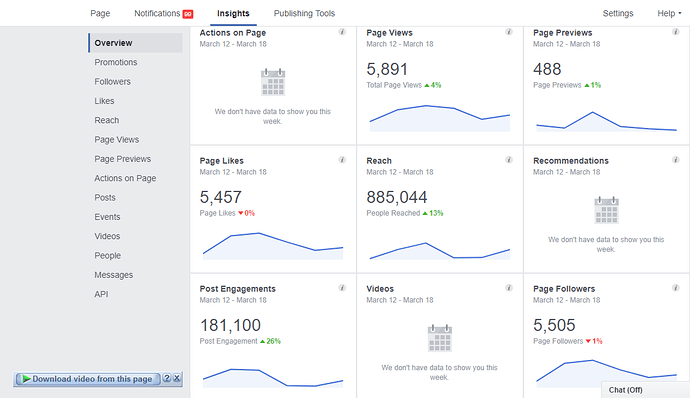Viewport: 690px width, 398px height.
Task: Click the 5,505 page followers value
Action: pyautogui.click(x=554, y=325)
